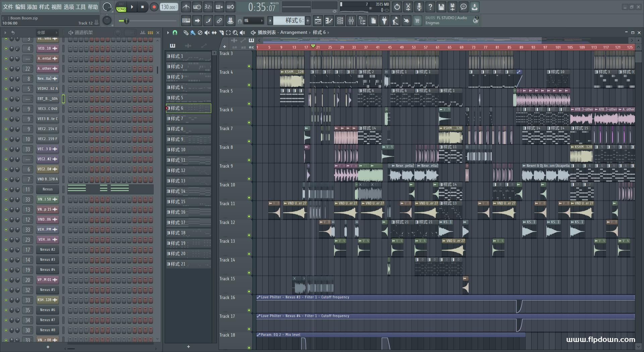Select the playlist delete tool
Screen dimensions: 644x352
tap(200, 33)
